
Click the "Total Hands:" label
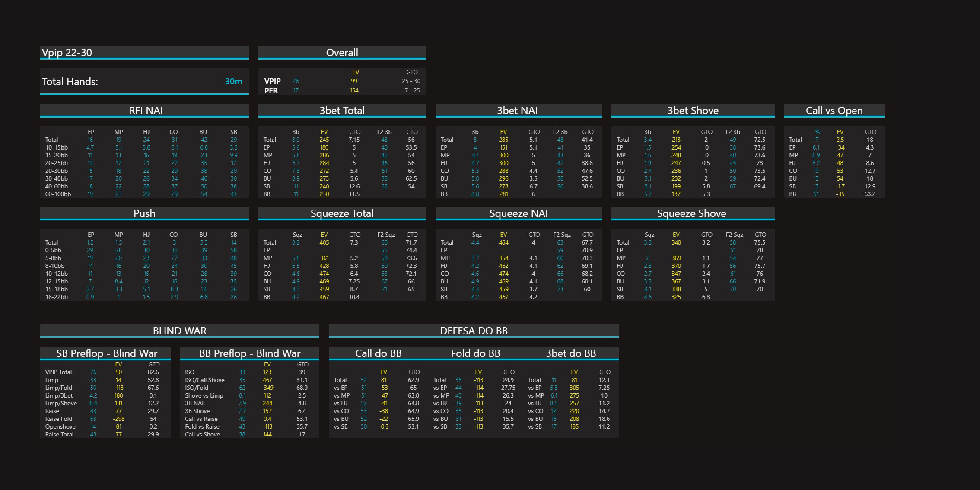pyautogui.click(x=70, y=82)
